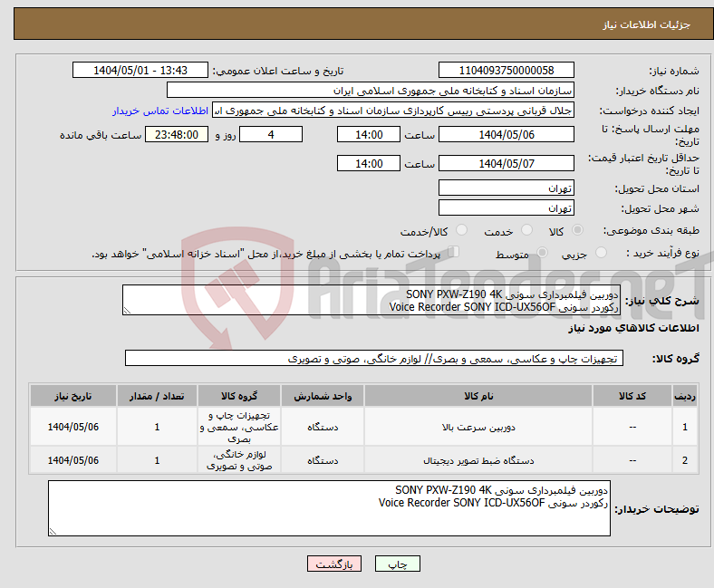The width and height of the screenshot is (714, 588).
Task: Click the resize handle of description textarea
Action: 127,311
